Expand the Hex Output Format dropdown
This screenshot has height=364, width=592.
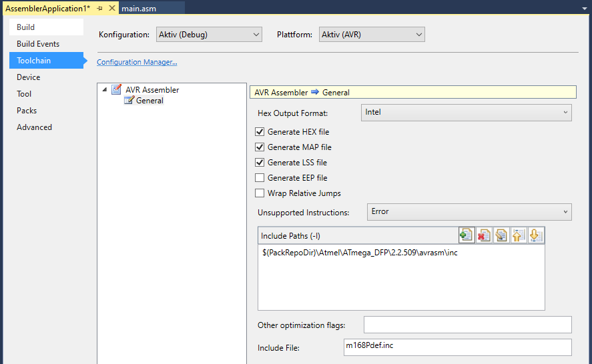point(466,113)
